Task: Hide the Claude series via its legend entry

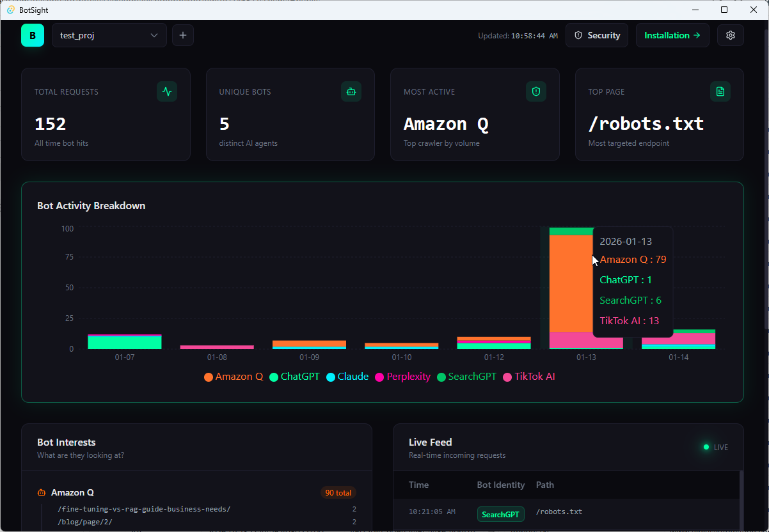Action: (347, 377)
